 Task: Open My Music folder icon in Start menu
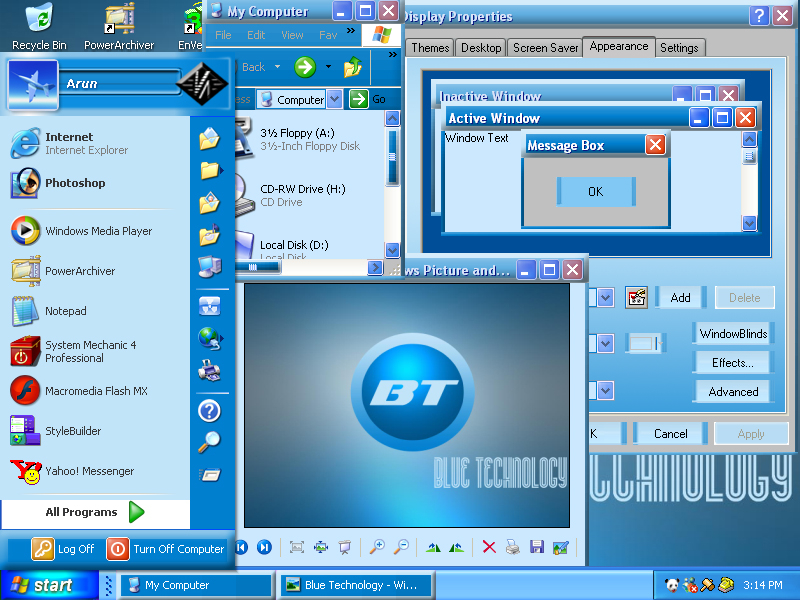coord(209,235)
